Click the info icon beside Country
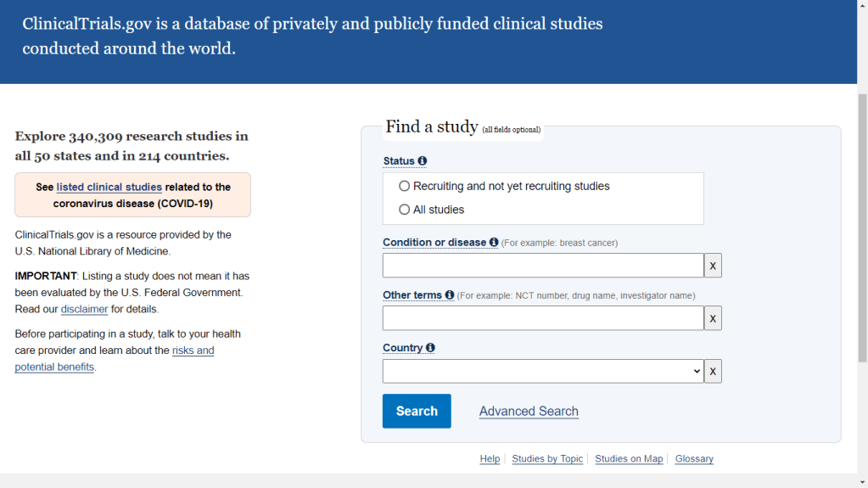 pyautogui.click(x=430, y=348)
